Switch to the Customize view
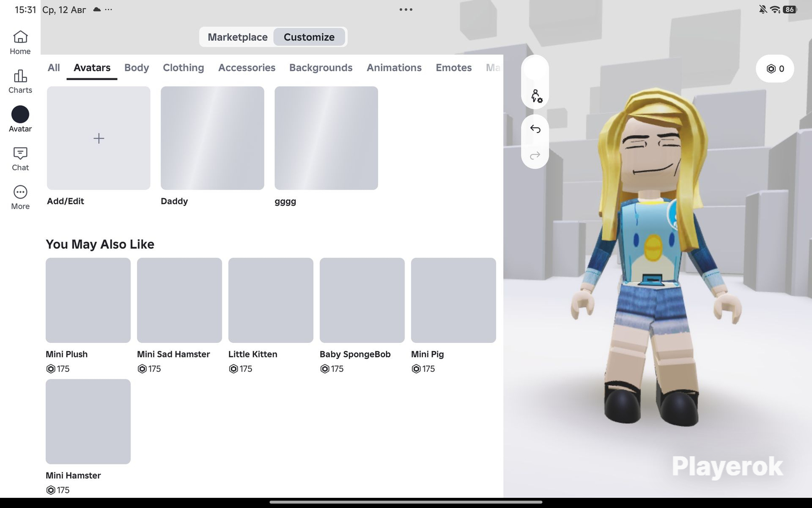This screenshot has width=812, height=508. point(309,37)
